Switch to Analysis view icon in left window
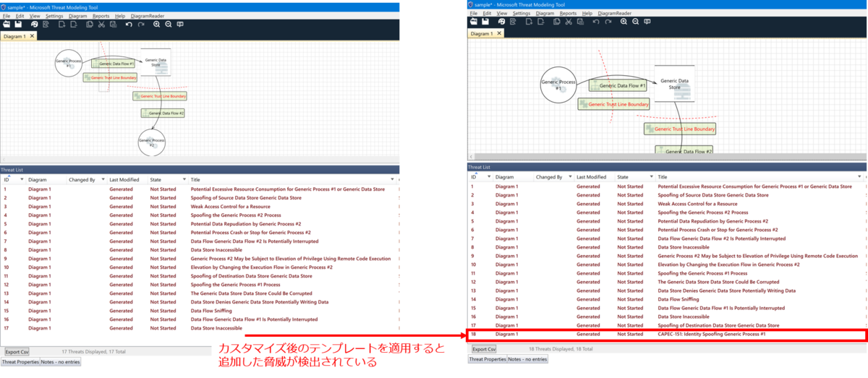 click(x=46, y=24)
